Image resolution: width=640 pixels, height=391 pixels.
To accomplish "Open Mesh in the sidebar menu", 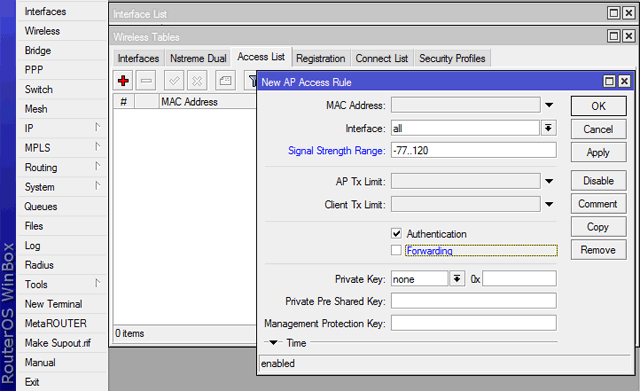I will pyautogui.click(x=62, y=109).
